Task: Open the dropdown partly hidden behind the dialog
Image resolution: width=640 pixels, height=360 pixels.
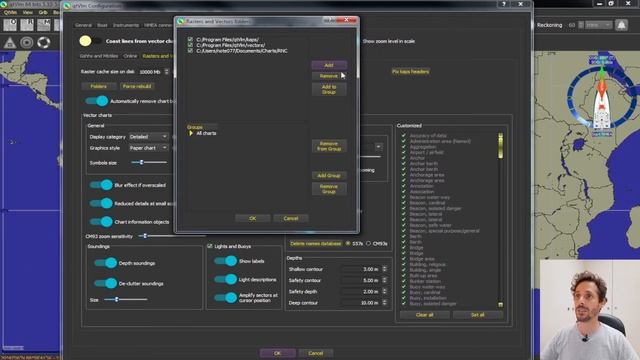Action: click(378, 147)
